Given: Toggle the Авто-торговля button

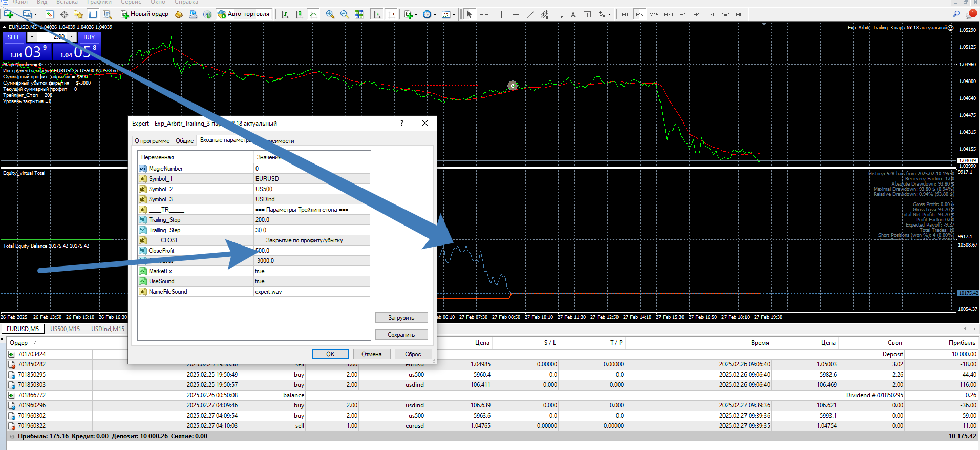Looking at the screenshot, I should tap(244, 14).
